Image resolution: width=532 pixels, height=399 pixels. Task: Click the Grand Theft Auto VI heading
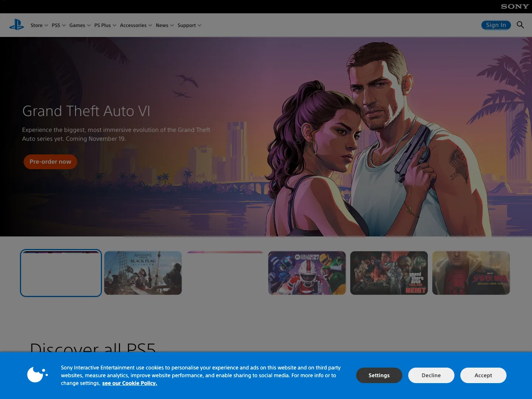[x=86, y=111]
